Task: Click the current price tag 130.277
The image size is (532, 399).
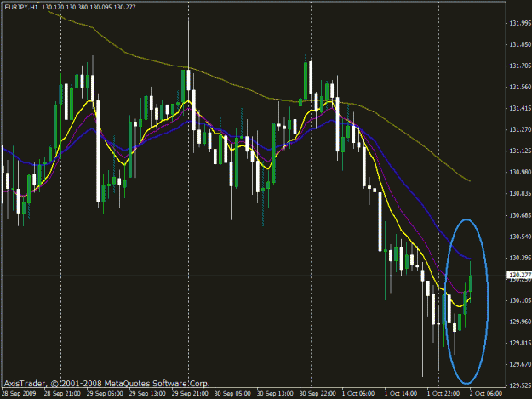Action: tap(519, 275)
